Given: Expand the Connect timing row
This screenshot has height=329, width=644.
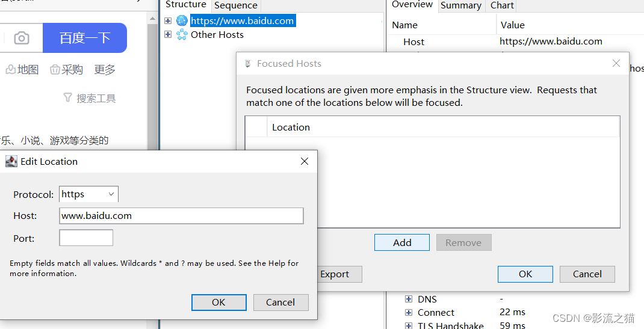Looking at the screenshot, I should coord(409,313).
